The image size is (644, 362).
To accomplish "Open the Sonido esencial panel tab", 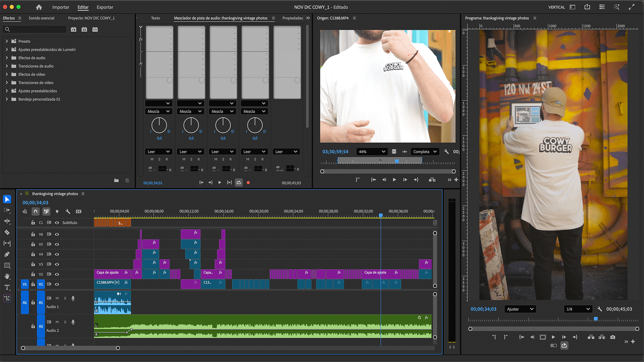I will pyautogui.click(x=41, y=18).
